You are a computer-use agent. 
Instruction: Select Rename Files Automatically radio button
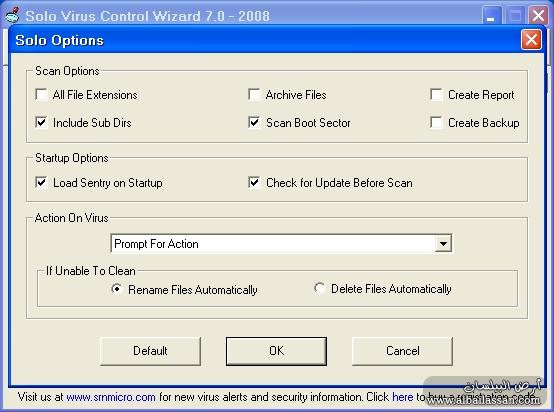pyautogui.click(x=116, y=289)
